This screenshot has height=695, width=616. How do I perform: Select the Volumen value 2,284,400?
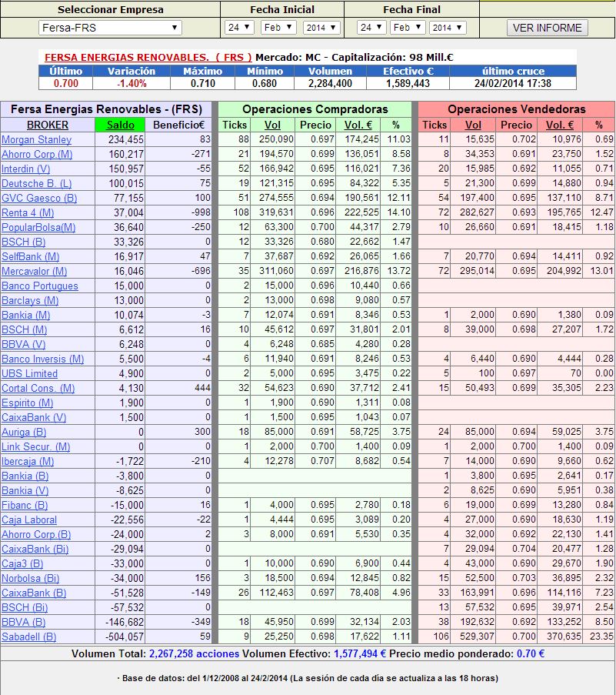click(330, 83)
